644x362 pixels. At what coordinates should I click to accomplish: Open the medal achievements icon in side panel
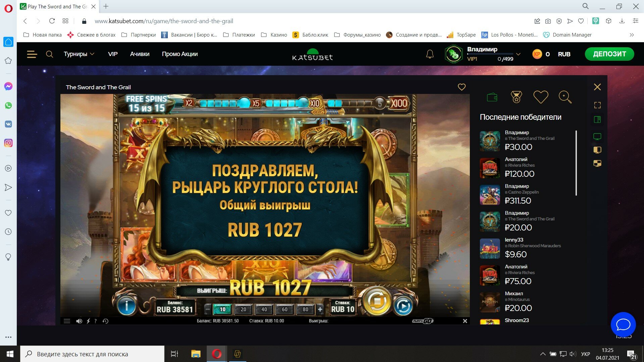click(x=516, y=97)
